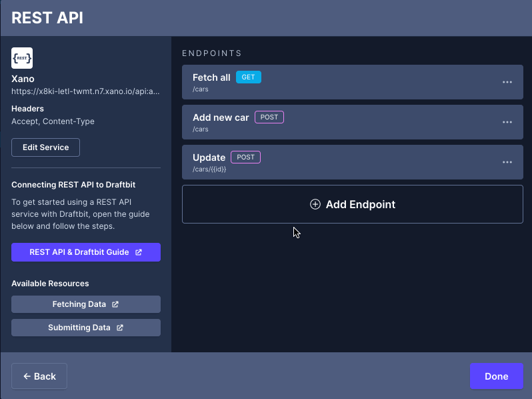Add a new endpoint
Screen dimensions: 532x399
353,204
